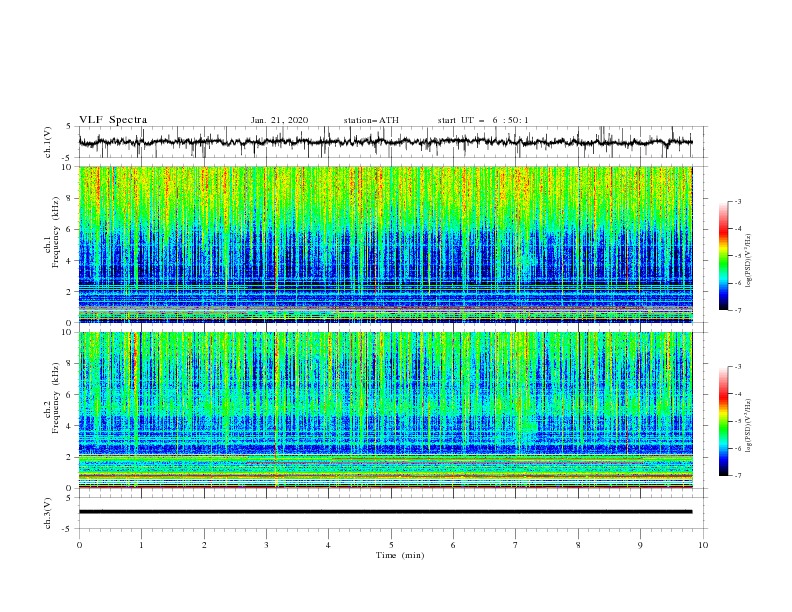792x612 pixels.
Task: Click the time axis tick label "2"
Action: click(204, 545)
